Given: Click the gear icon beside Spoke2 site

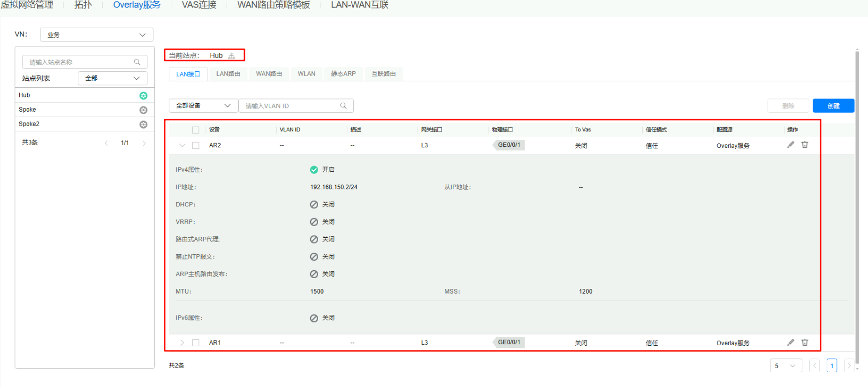Looking at the screenshot, I should 144,124.
